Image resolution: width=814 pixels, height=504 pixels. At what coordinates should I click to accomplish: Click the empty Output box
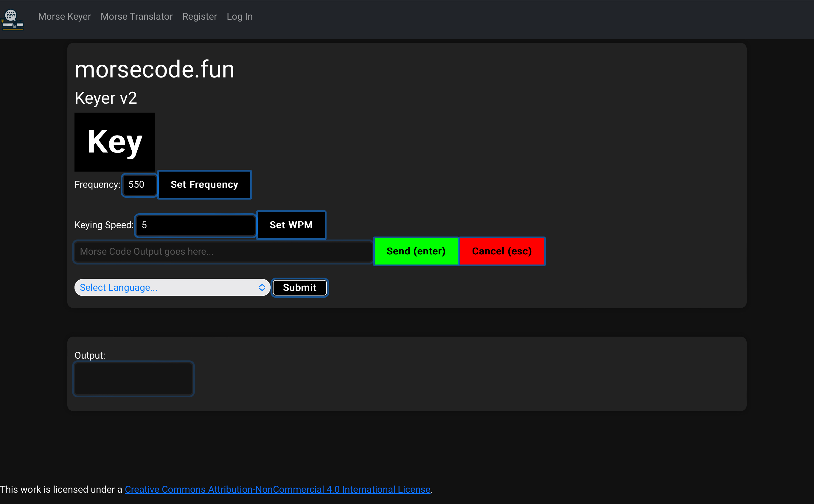click(133, 379)
